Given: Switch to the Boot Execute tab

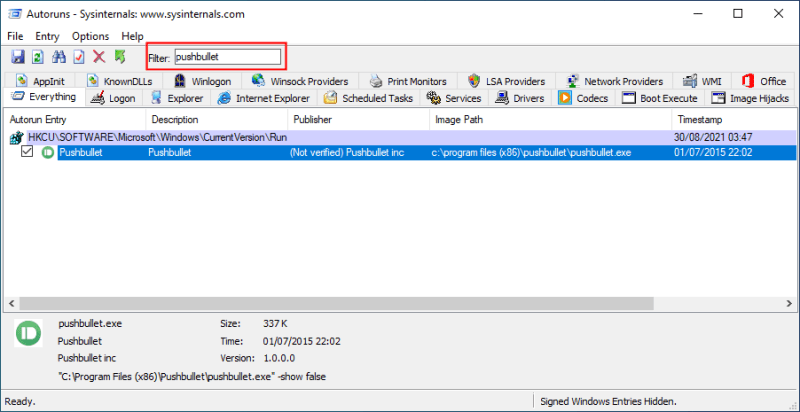Looking at the screenshot, I should (660, 98).
